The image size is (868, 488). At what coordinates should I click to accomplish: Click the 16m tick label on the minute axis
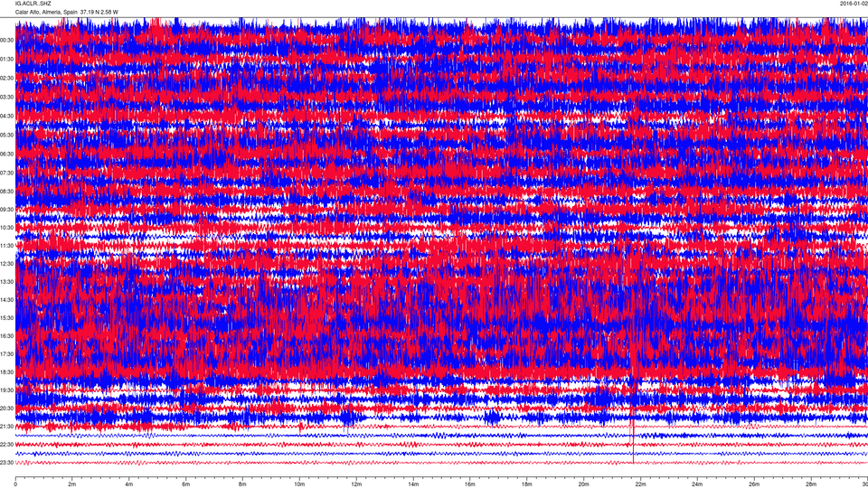tap(470, 484)
